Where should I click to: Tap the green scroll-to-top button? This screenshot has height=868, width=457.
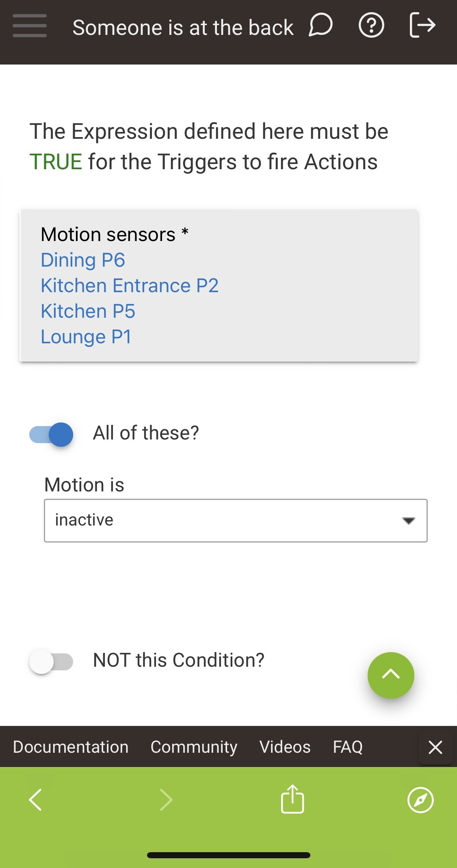[x=391, y=675]
